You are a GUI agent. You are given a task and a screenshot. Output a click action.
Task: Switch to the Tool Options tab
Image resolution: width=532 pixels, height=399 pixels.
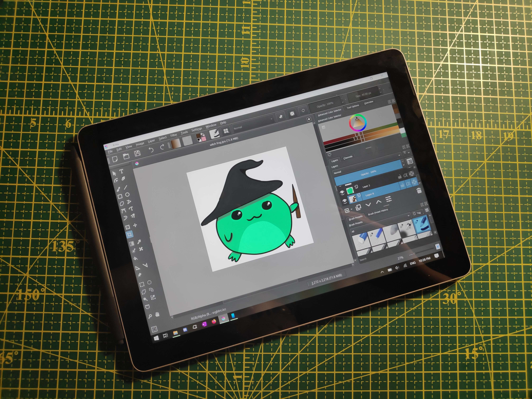point(353,106)
